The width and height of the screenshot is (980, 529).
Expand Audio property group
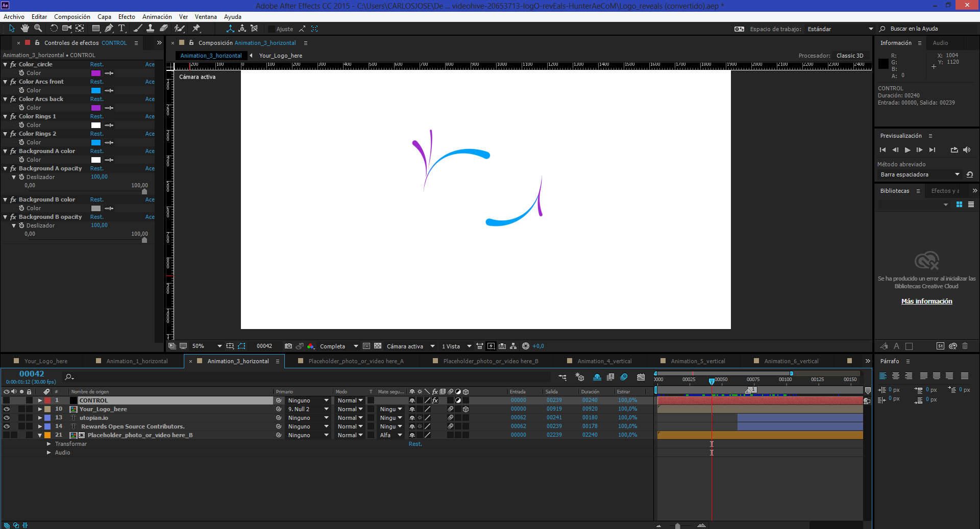pos(49,452)
